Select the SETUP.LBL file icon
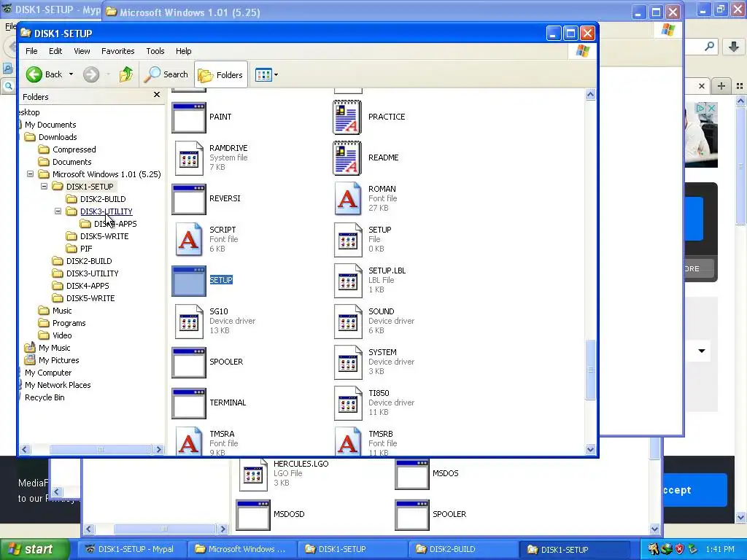Viewport: 747px width, 560px height. [347, 281]
